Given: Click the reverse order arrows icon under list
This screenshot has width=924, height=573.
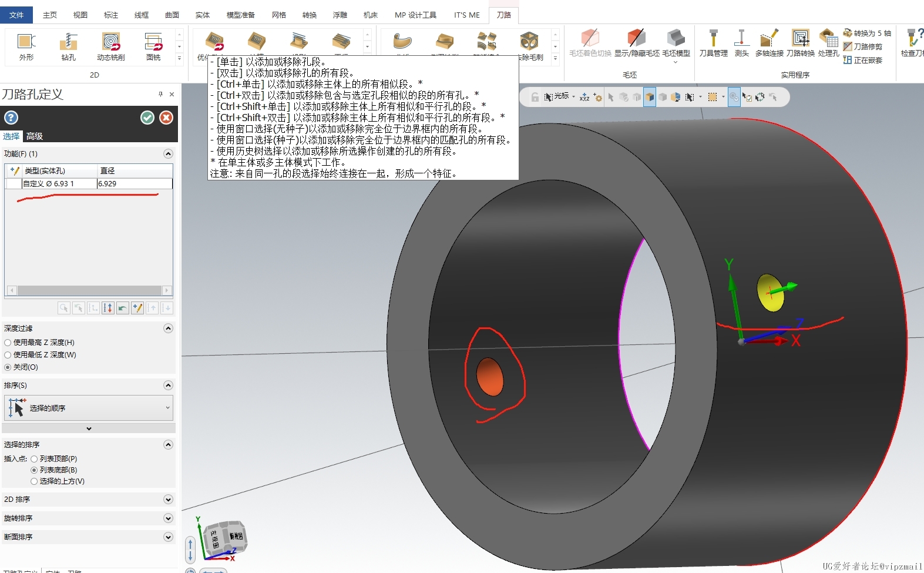Looking at the screenshot, I should point(108,308).
